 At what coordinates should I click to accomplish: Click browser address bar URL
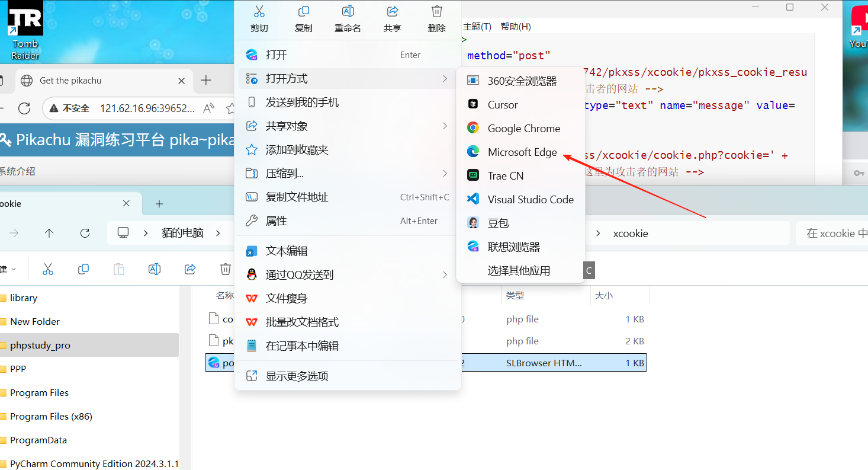point(147,108)
